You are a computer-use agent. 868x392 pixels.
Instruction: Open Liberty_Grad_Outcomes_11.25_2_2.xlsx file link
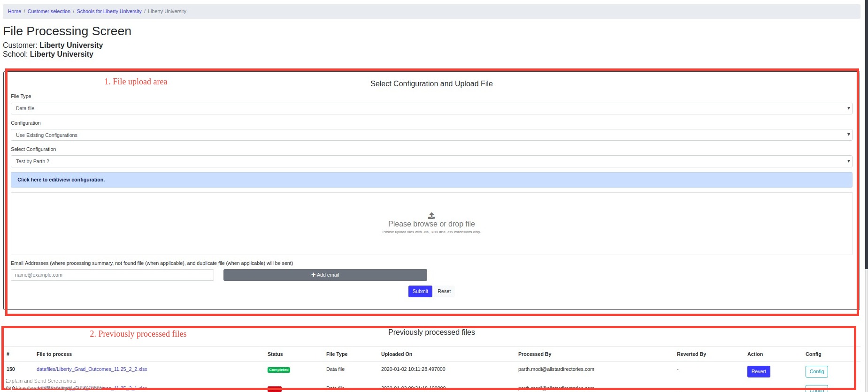click(x=92, y=369)
